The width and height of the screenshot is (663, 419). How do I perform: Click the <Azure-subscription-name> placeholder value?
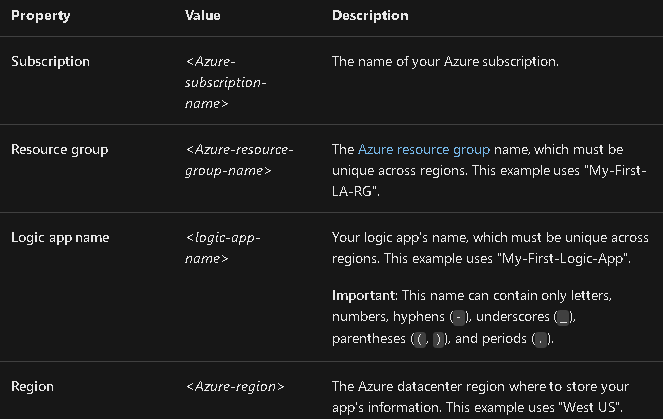[226, 82]
